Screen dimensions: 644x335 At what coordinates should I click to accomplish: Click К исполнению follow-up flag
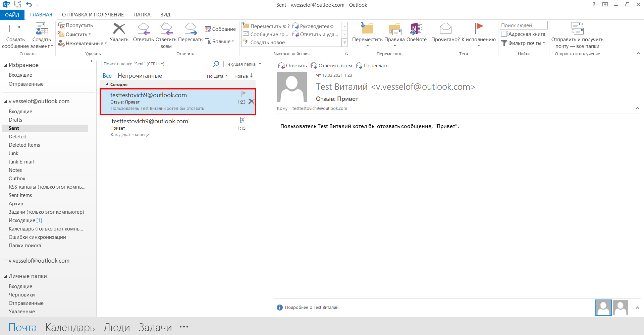point(479,35)
